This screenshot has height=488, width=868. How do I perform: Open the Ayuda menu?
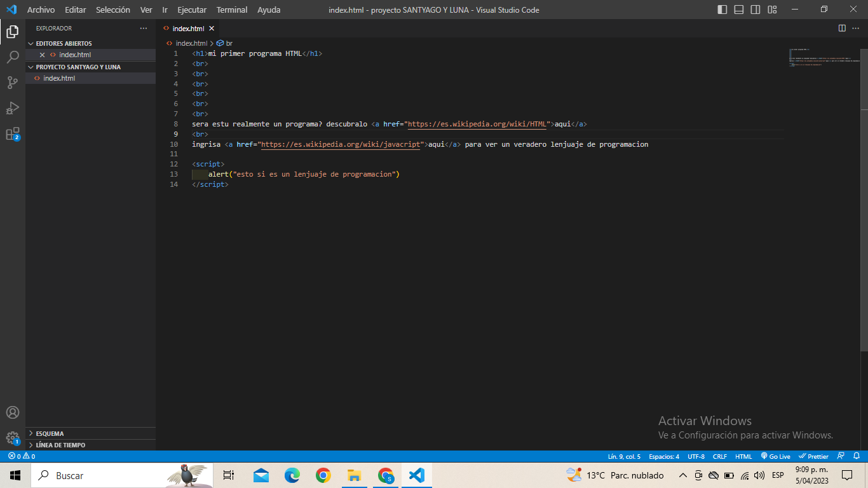[x=269, y=10]
